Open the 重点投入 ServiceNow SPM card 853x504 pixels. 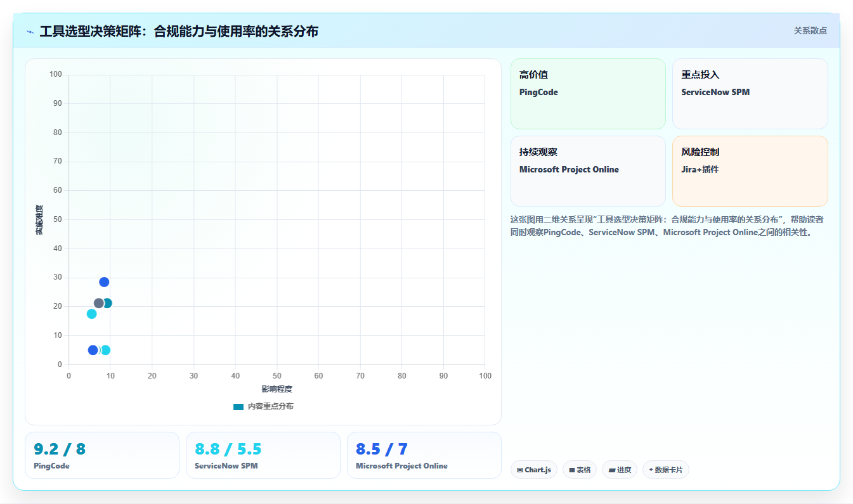(750, 94)
